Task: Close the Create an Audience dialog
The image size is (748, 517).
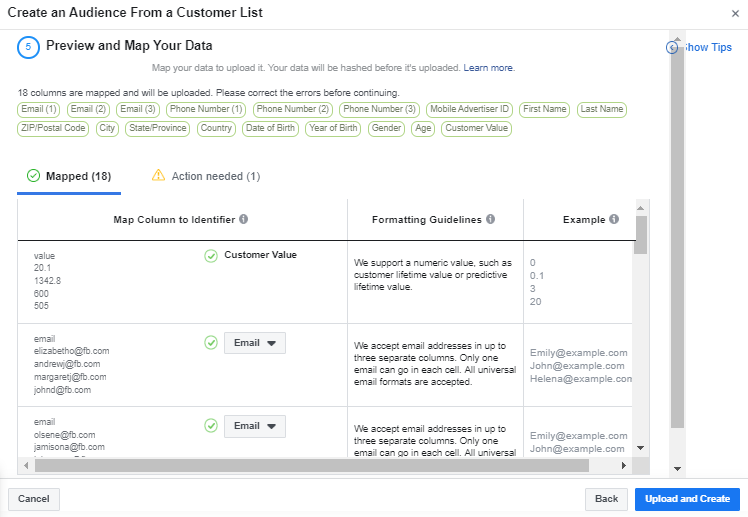Action: click(x=736, y=13)
